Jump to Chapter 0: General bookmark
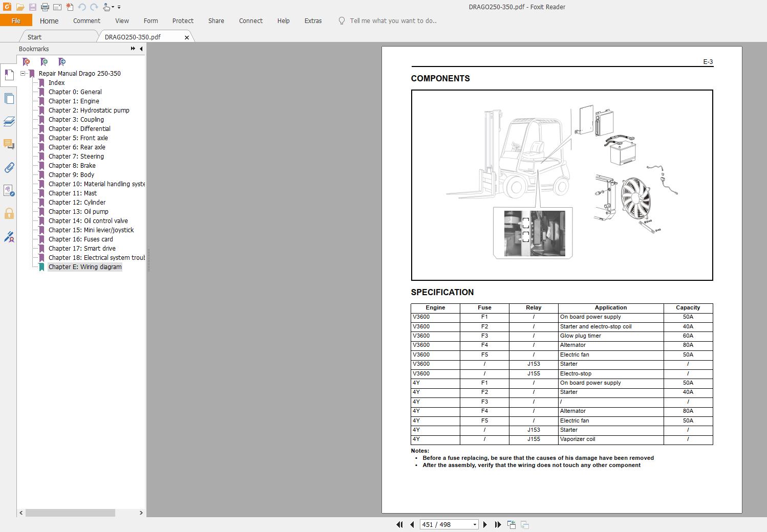The image size is (767, 532). [x=75, y=92]
